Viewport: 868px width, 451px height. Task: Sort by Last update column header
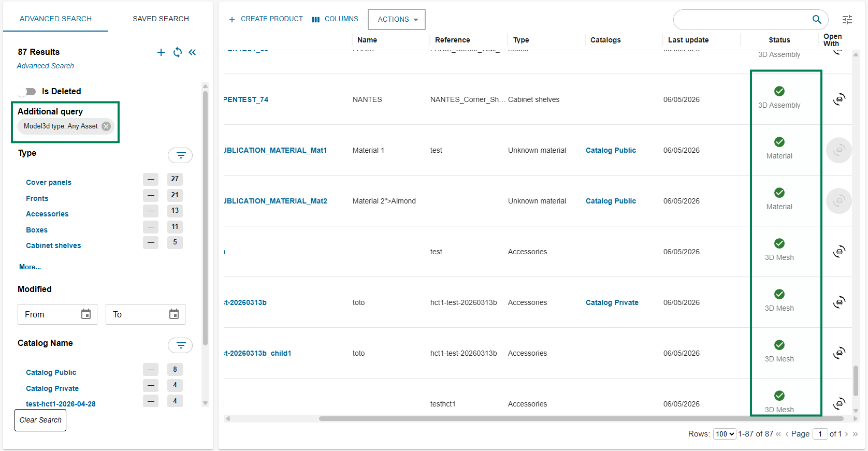pos(688,40)
